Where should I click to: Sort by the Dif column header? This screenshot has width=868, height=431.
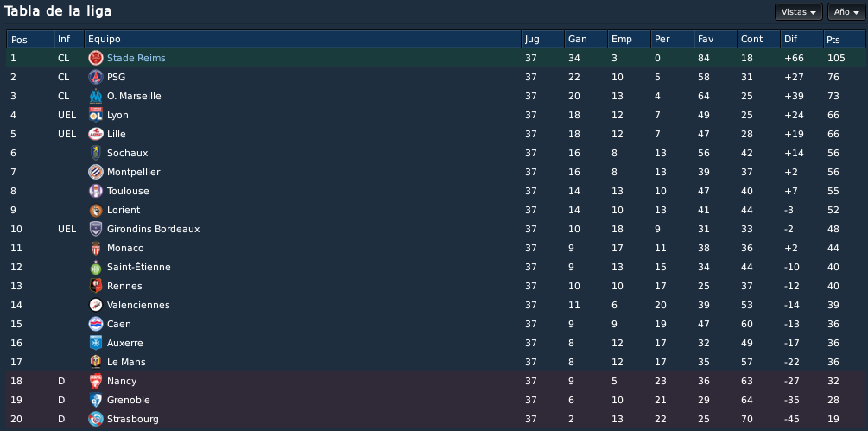click(x=802, y=39)
